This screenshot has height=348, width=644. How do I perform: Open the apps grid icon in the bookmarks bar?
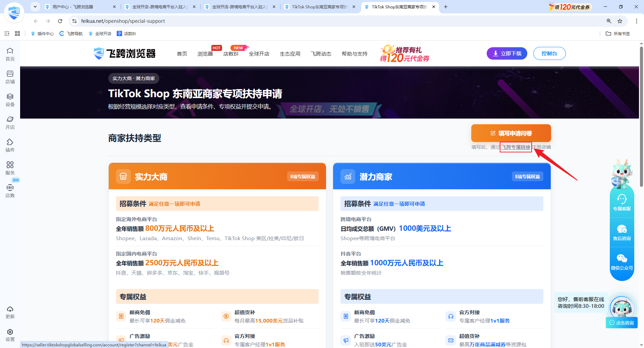coord(17,33)
